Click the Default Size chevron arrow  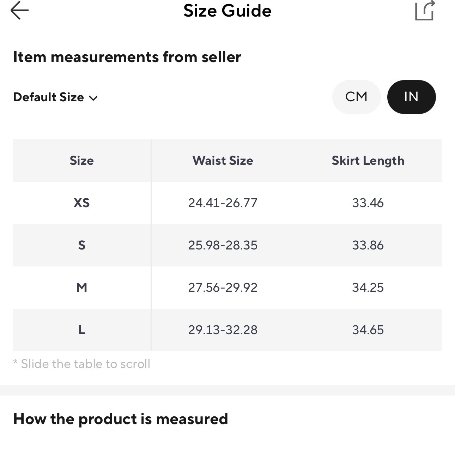coord(93,98)
